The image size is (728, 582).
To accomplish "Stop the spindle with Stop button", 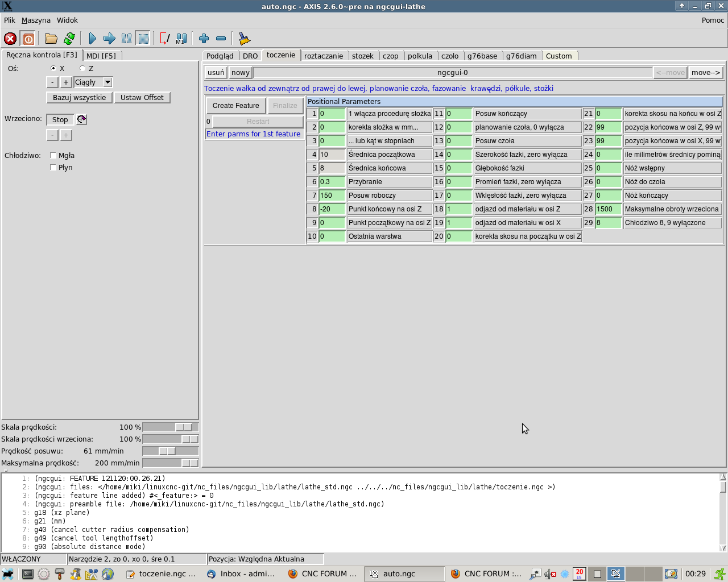I will point(60,119).
